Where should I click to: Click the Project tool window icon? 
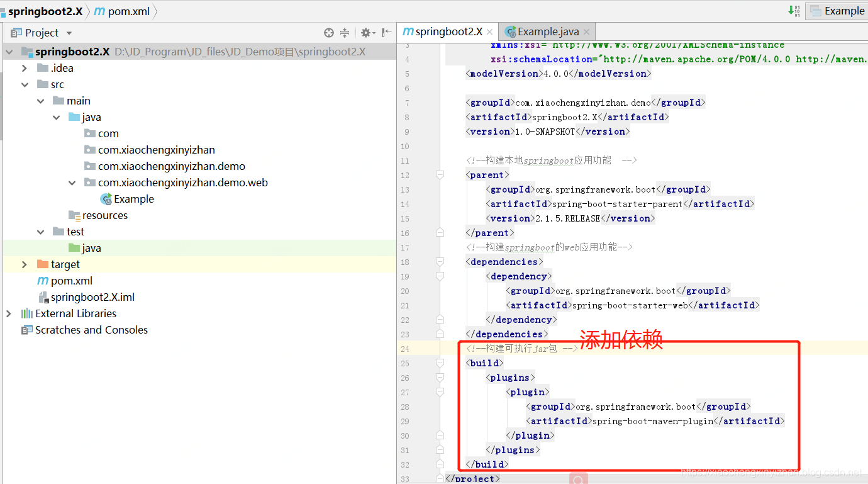[16, 33]
